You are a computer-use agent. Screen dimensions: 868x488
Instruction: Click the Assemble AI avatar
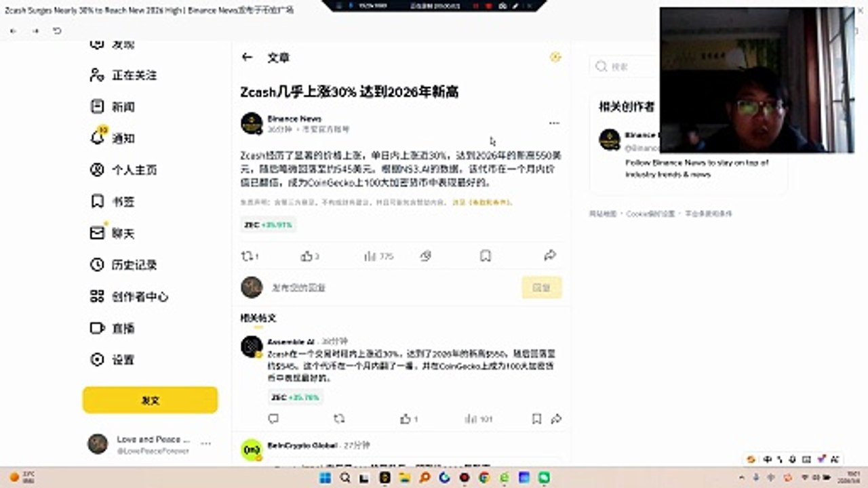[252, 346]
